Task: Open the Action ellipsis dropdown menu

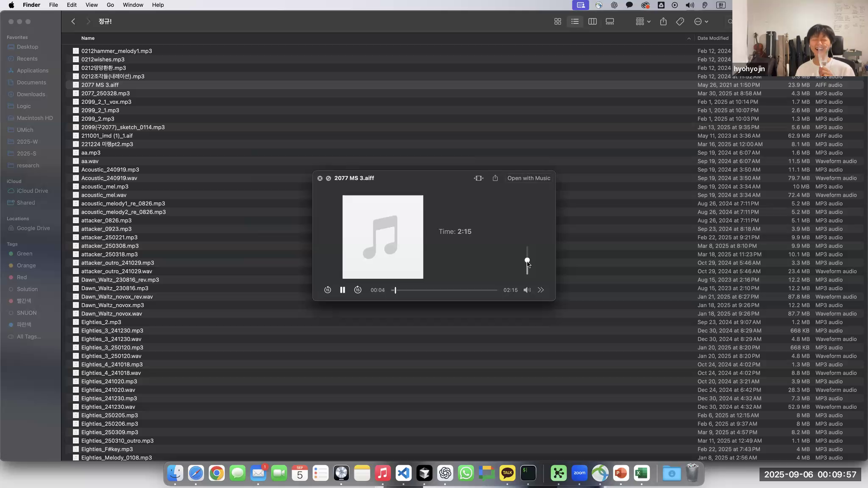Action: (701, 22)
